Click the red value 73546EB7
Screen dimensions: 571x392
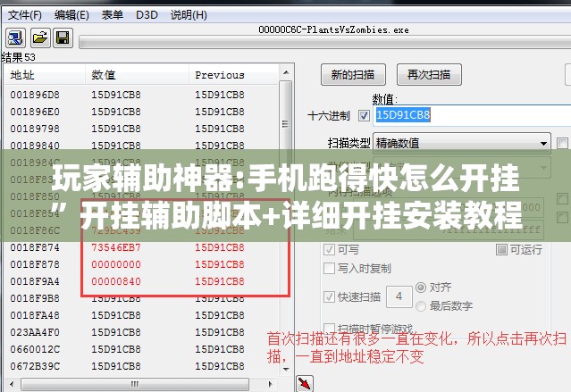click(116, 247)
